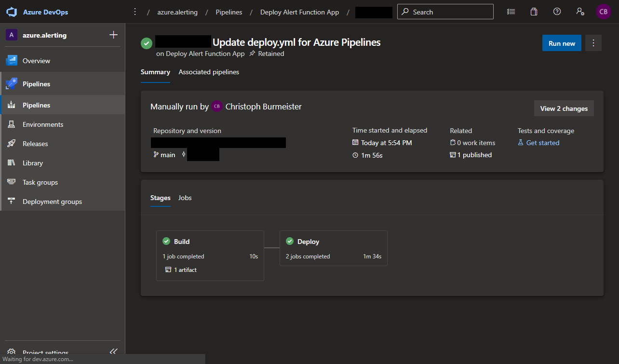The image size is (619, 364).
Task: Click '2 jobs completed' in Deploy stage
Action: tap(308, 256)
